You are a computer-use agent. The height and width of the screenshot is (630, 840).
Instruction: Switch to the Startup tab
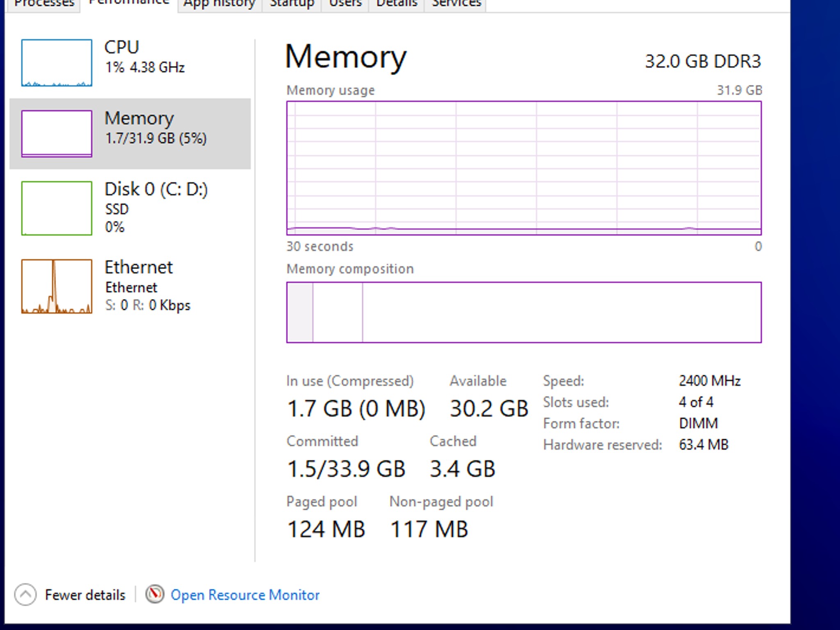[x=292, y=4]
